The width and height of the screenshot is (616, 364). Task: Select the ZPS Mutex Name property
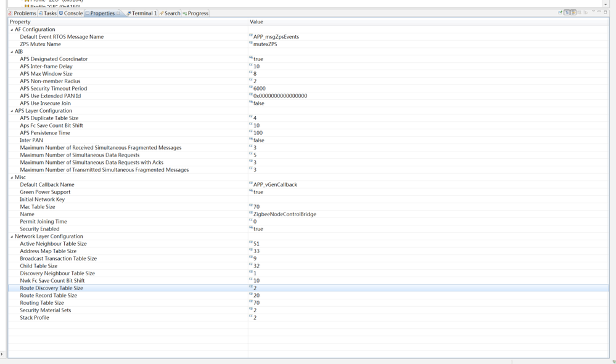41,44
